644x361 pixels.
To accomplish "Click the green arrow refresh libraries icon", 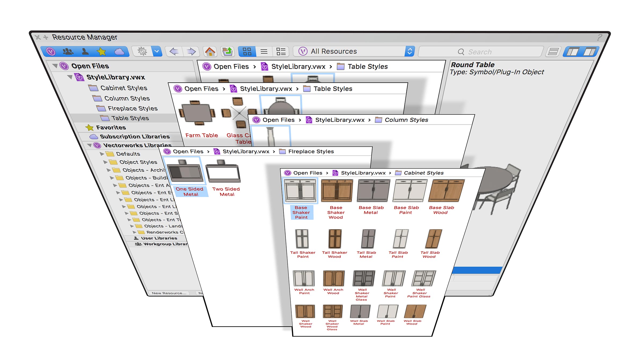I will pos(228,51).
